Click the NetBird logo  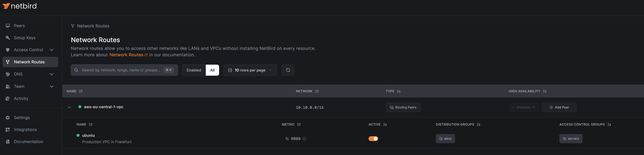click(x=20, y=6)
